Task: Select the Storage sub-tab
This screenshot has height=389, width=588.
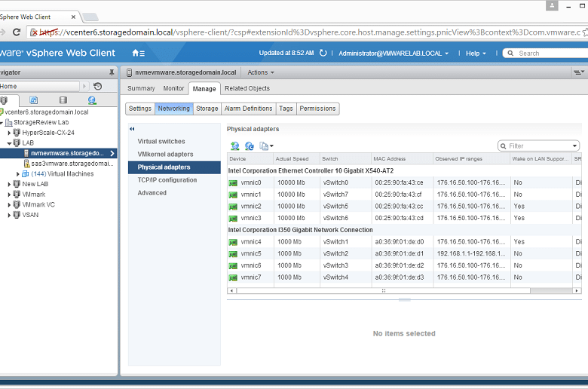Action: 207,109
